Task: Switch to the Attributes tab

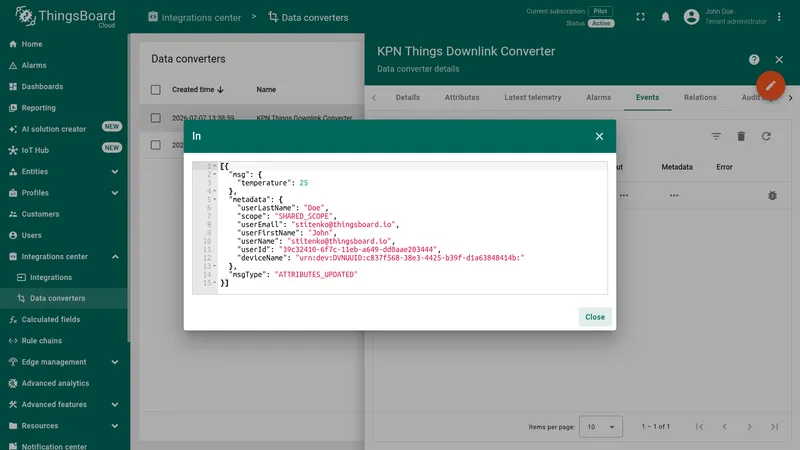Action: [x=462, y=97]
